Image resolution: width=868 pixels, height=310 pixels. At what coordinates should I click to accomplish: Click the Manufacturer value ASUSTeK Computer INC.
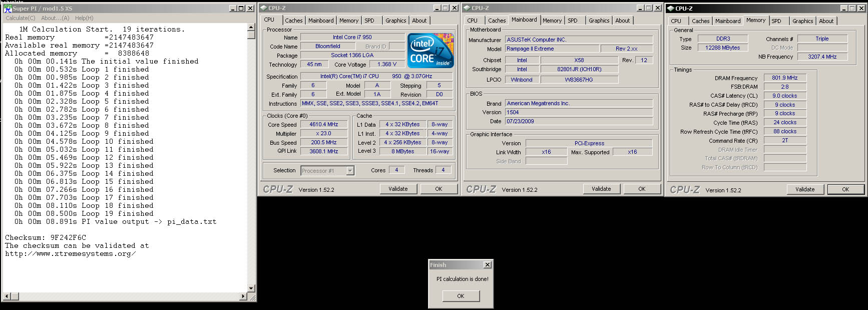coord(579,40)
